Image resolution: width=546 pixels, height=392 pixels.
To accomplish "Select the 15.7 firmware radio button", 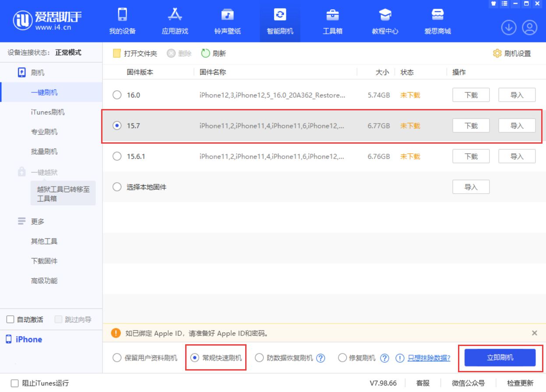I will pos(116,126).
